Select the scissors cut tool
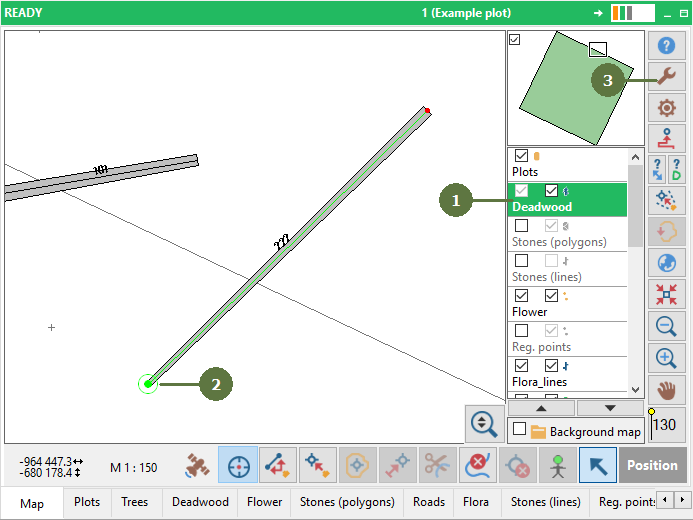 tap(436, 466)
